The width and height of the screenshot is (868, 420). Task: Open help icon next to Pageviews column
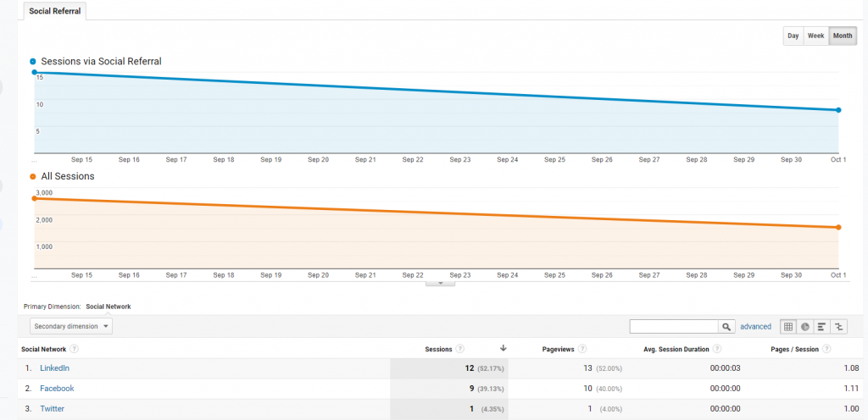tap(583, 349)
